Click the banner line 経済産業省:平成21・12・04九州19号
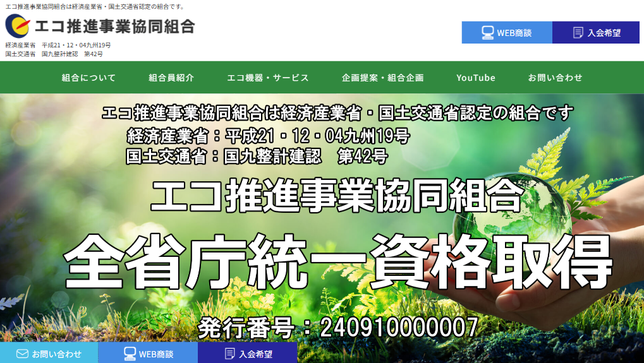 pyautogui.click(x=268, y=136)
